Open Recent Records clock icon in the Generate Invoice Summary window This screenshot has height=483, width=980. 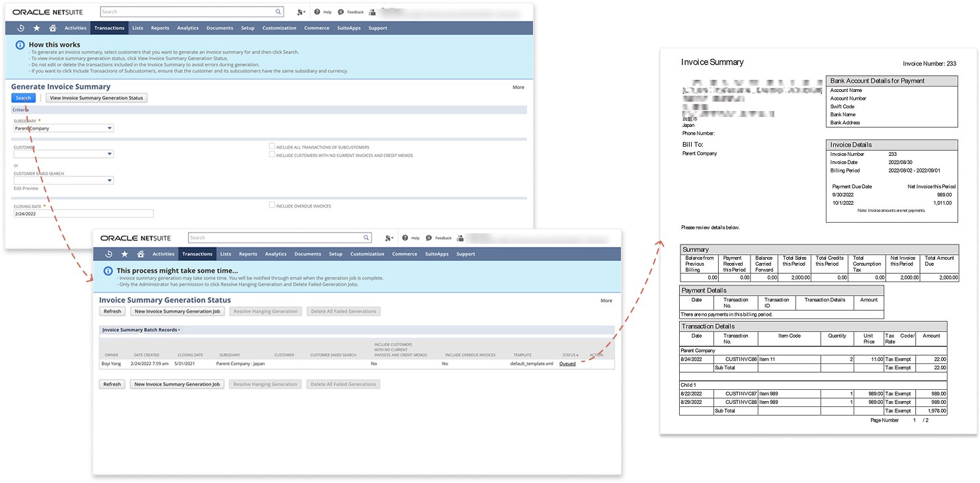coord(20,28)
